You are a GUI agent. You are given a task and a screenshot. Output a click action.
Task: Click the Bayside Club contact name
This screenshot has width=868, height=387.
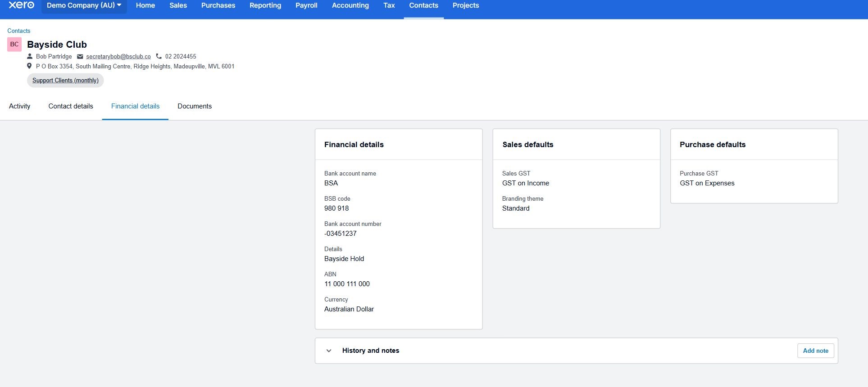coord(57,45)
